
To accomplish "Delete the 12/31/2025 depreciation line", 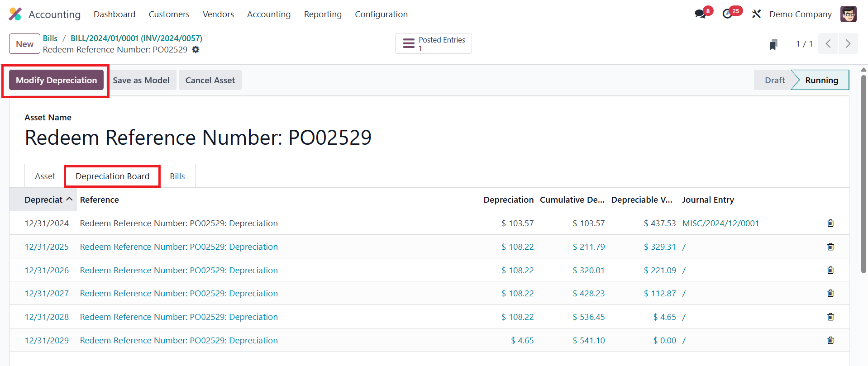I will [x=830, y=247].
